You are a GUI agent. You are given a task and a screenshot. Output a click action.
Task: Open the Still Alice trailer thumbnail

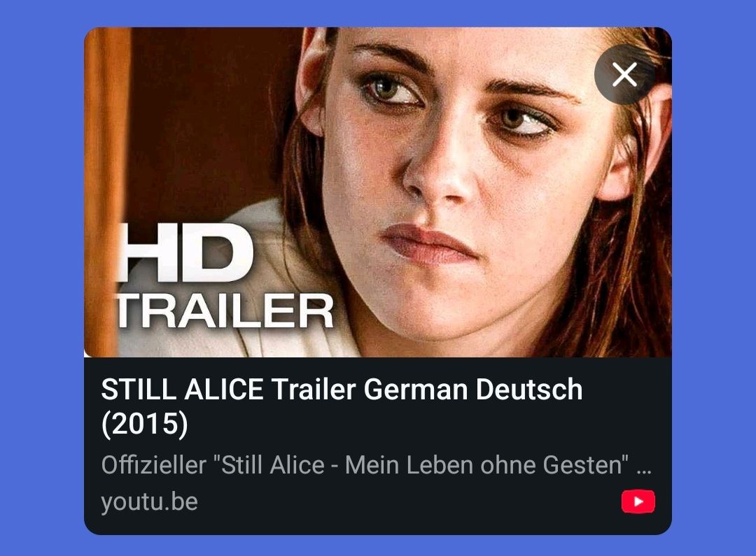coord(377,192)
